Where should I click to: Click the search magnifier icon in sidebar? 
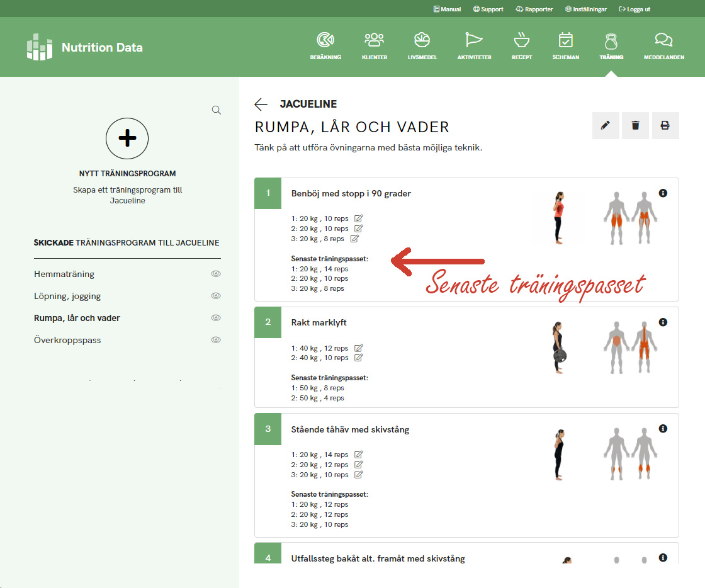(x=217, y=110)
